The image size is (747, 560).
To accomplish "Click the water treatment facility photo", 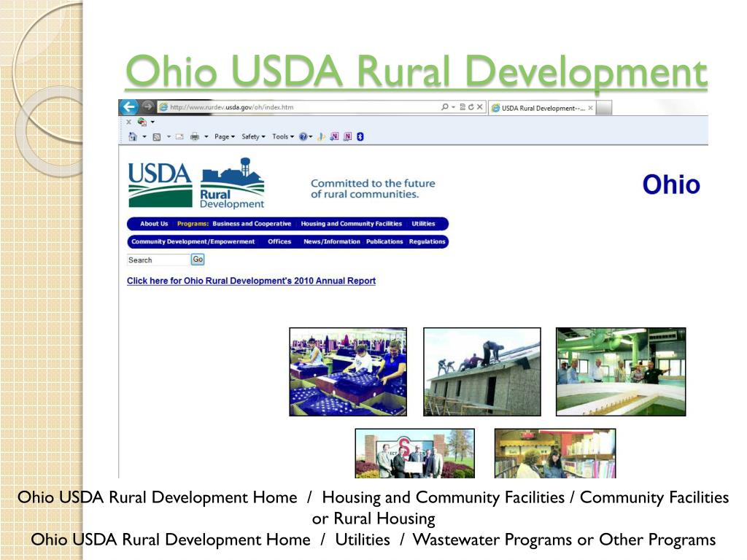I will point(621,372).
